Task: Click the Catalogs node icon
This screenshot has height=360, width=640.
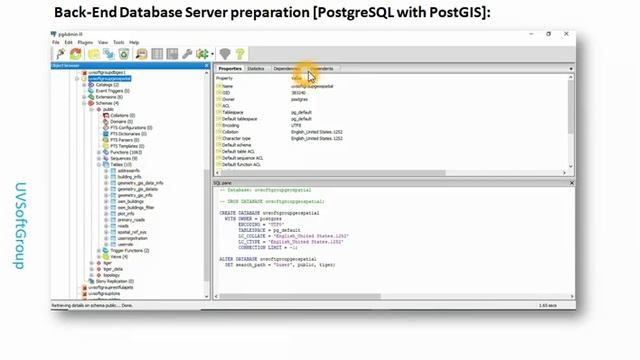Action: point(91,85)
